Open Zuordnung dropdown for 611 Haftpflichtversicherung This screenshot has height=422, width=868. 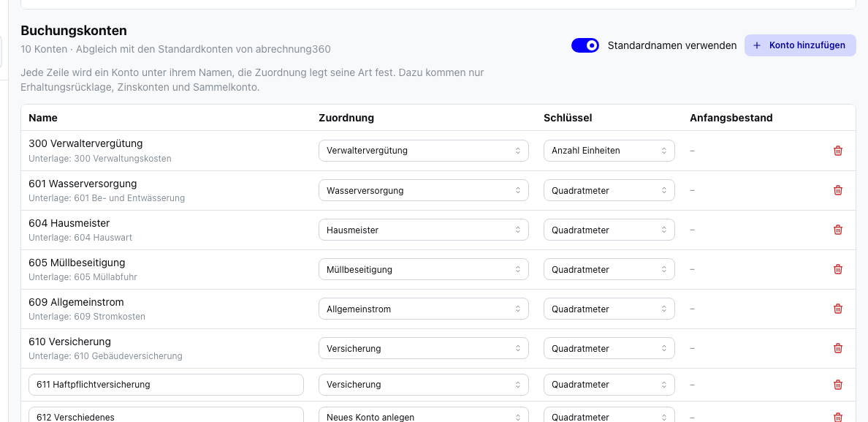coord(424,385)
